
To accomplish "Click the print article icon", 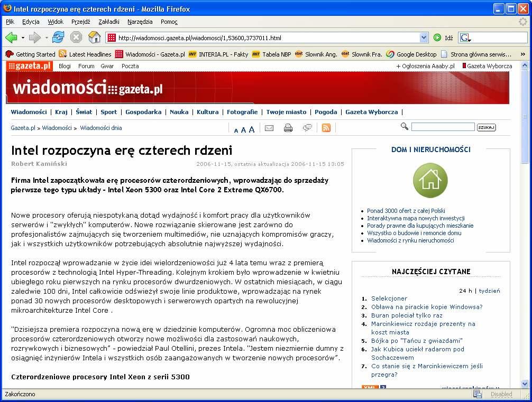I will (288, 128).
